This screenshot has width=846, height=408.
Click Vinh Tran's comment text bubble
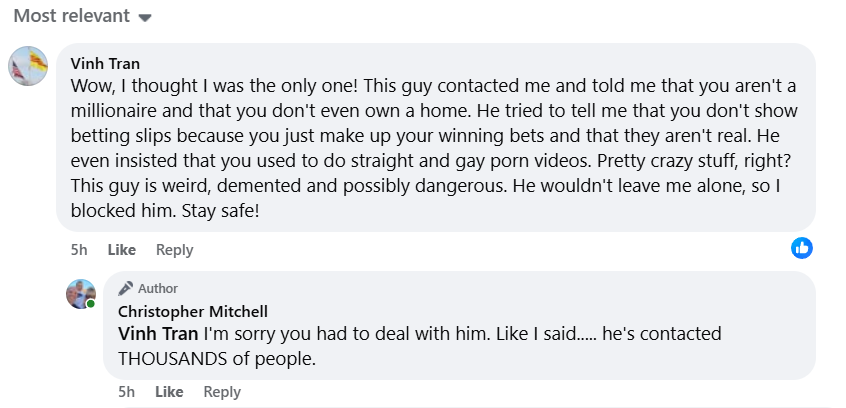coord(436,138)
